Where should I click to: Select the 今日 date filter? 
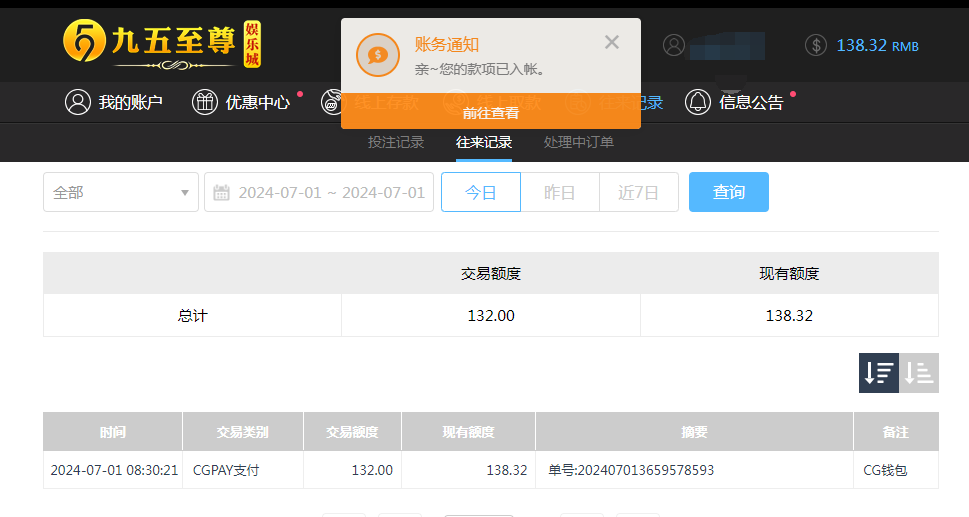[x=481, y=192]
